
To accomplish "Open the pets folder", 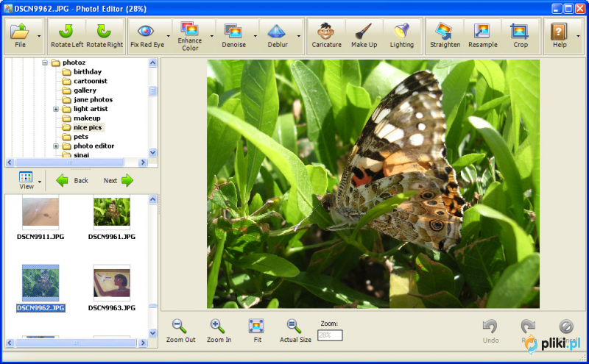I will [x=81, y=137].
